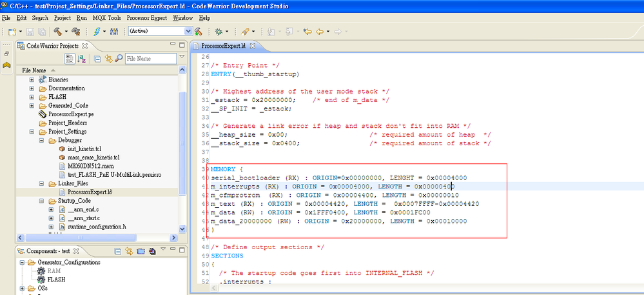Expand the Binaries tree node
This screenshot has height=295, width=644.
[32, 79]
